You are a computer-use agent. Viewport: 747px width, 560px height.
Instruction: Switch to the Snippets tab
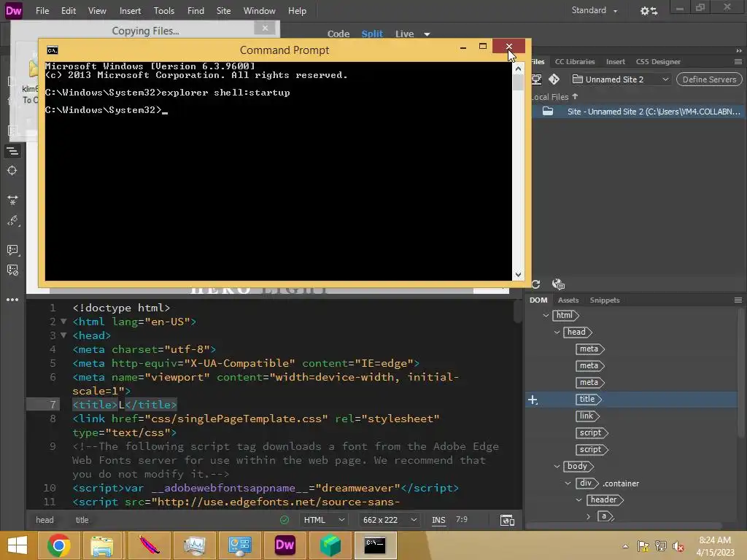point(605,300)
